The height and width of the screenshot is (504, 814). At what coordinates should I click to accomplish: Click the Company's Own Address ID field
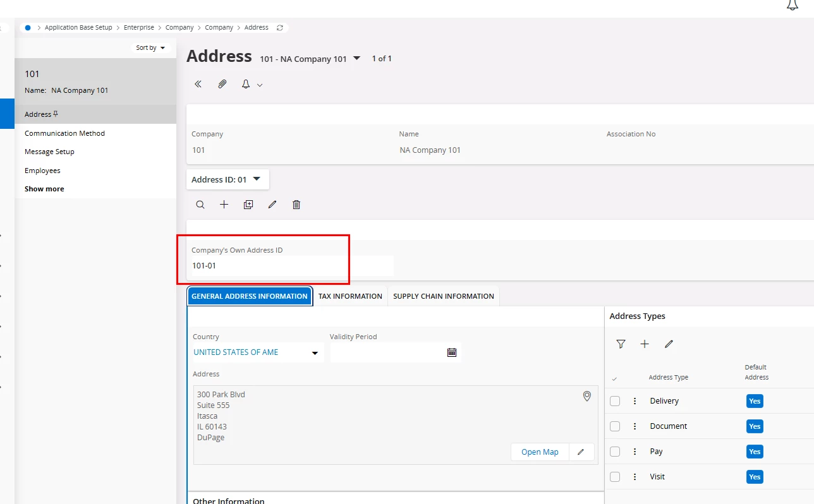click(292, 266)
